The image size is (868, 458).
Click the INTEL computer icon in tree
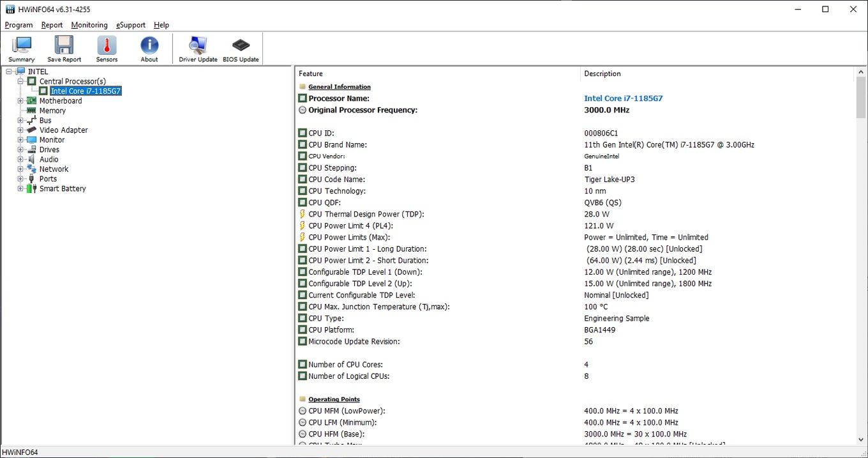point(20,72)
